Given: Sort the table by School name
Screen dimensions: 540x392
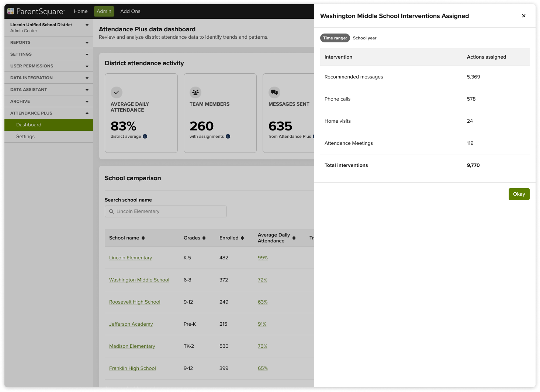Looking at the screenshot, I should click(x=143, y=238).
